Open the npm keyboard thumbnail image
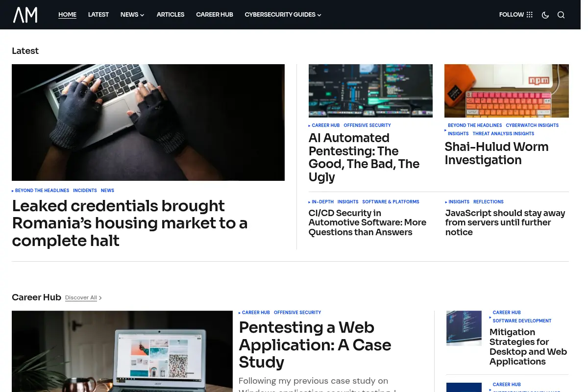 click(x=507, y=91)
